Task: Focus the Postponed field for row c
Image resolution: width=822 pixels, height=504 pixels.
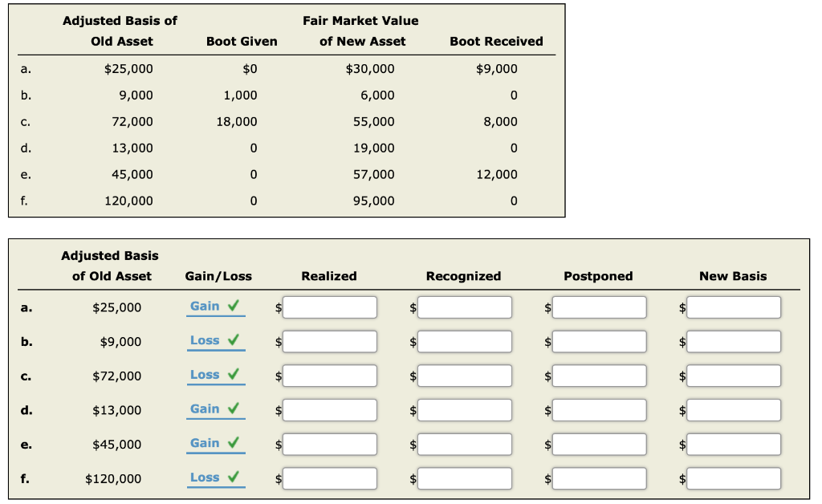Action: click(599, 376)
